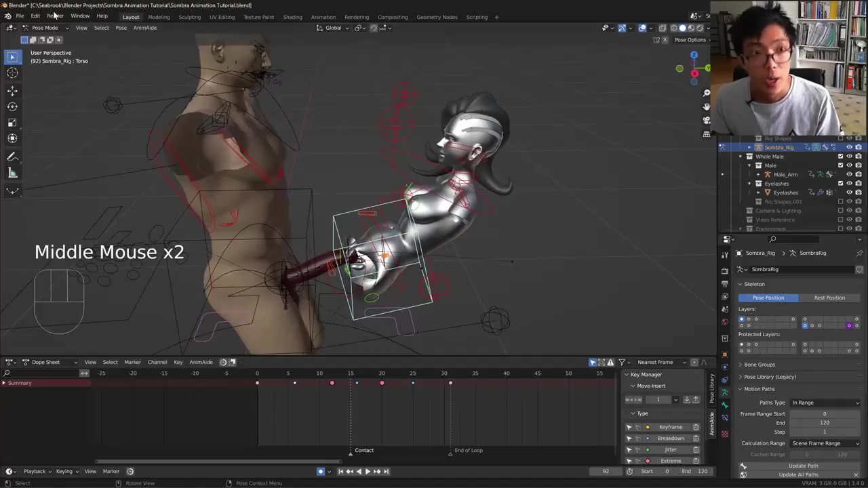Select the Rotate tool in left toolbar

coord(12,106)
